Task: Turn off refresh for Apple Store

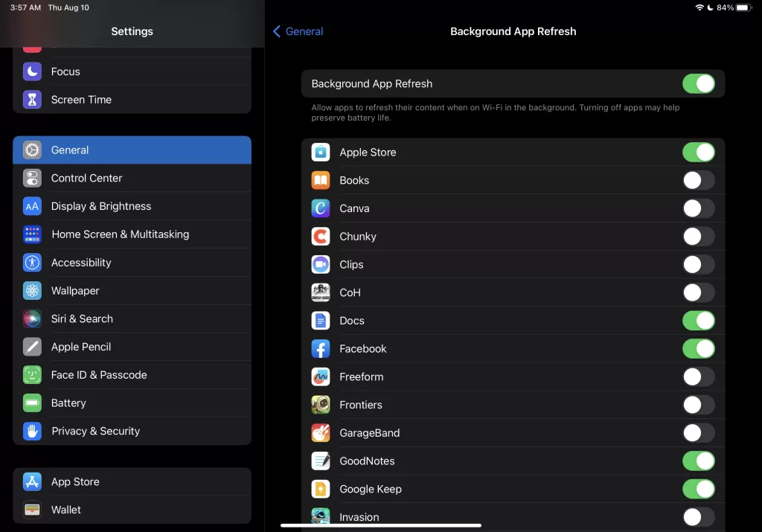Action: pos(698,152)
